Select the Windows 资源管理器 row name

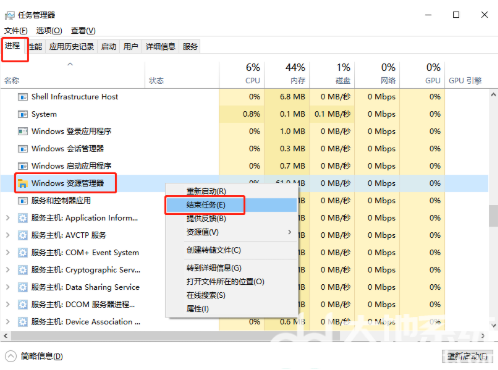point(68,183)
